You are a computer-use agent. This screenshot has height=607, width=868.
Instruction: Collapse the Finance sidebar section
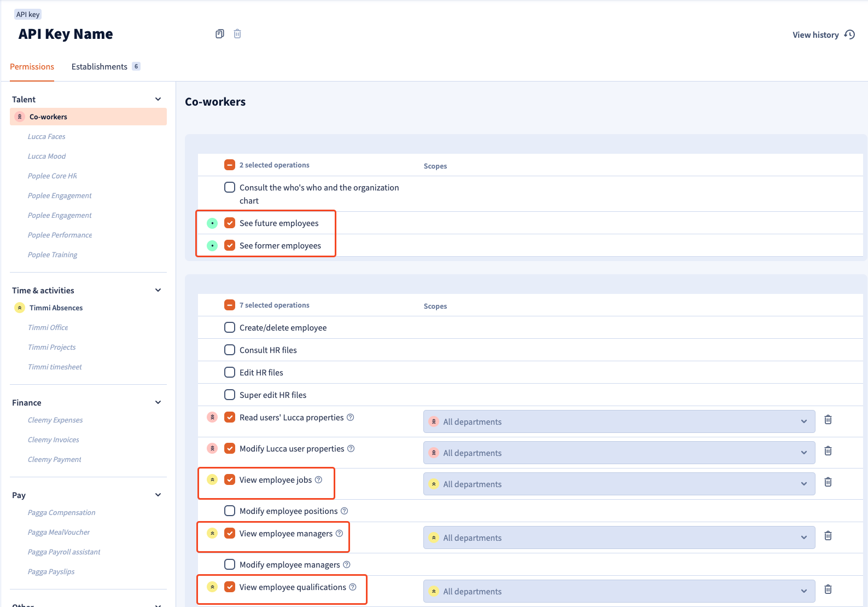tap(158, 402)
